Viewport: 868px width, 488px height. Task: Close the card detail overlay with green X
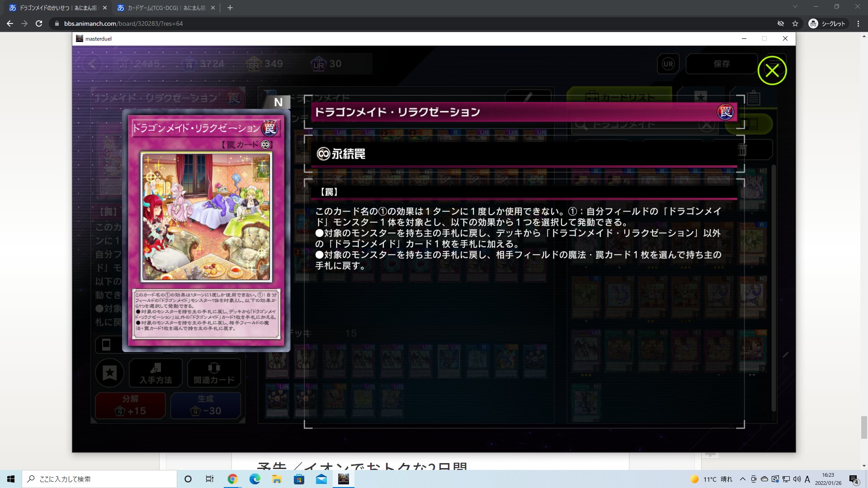pos(772,70)
